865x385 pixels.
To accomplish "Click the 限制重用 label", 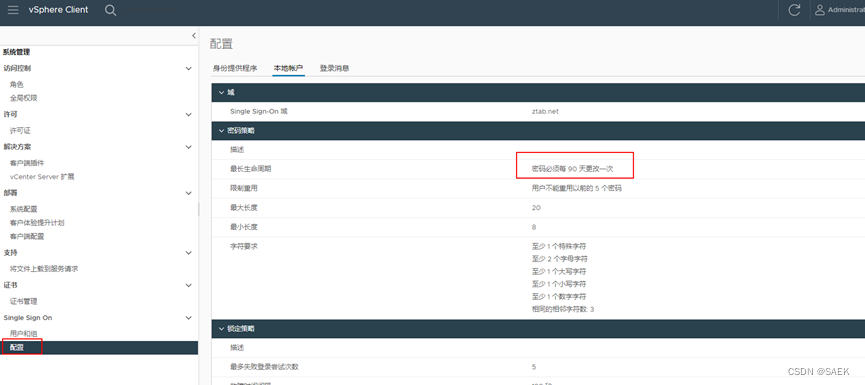I will [x=244, y=188].
